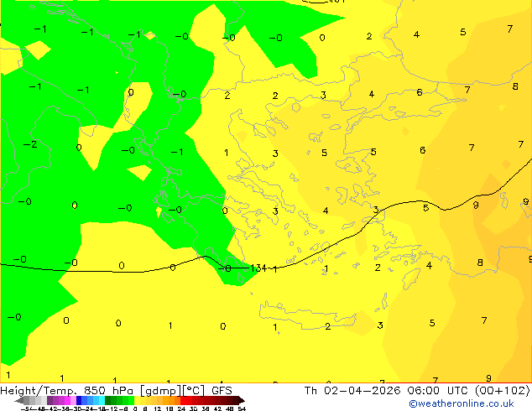Viewport: 532px width, 411px height.
Task: Click the '54' legend scale label
Action: [x=242, y=408]
